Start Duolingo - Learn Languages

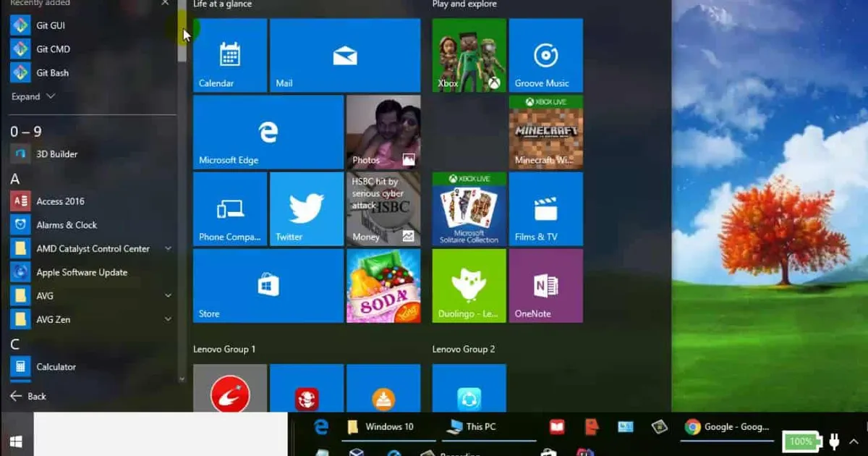coord(468,285)
